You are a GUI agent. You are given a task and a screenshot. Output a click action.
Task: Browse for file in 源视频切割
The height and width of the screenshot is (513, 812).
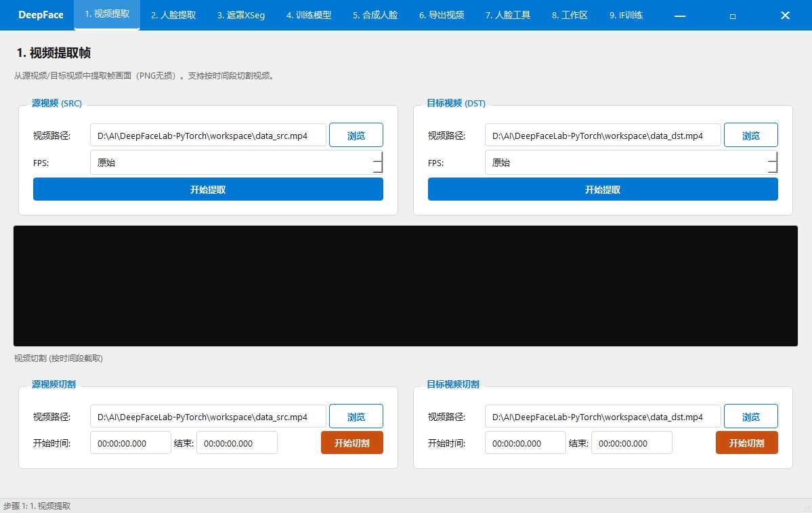click(356, 417)
